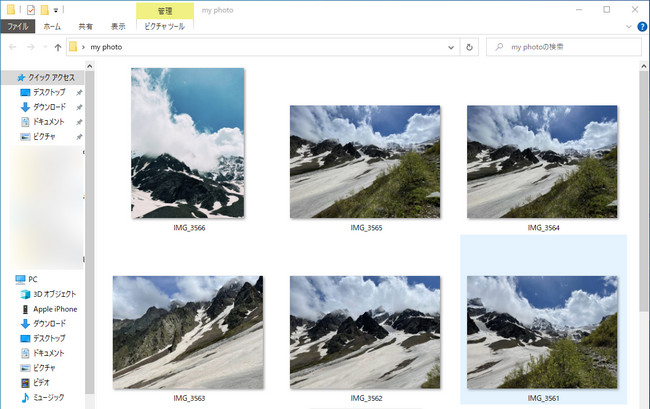Select the IMG_3564 photo thumbnail
The height and width of the screenshot is (409, 650).
click(542, 162)
